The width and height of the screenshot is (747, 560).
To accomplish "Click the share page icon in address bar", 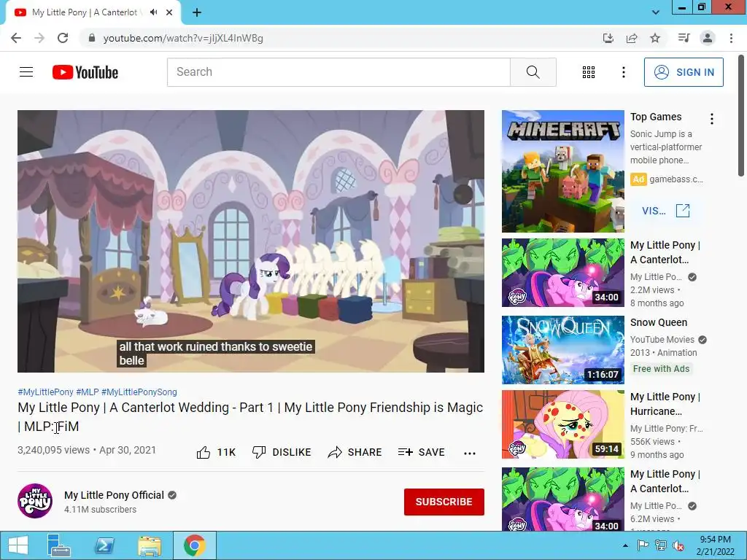I will click(632, 38).
